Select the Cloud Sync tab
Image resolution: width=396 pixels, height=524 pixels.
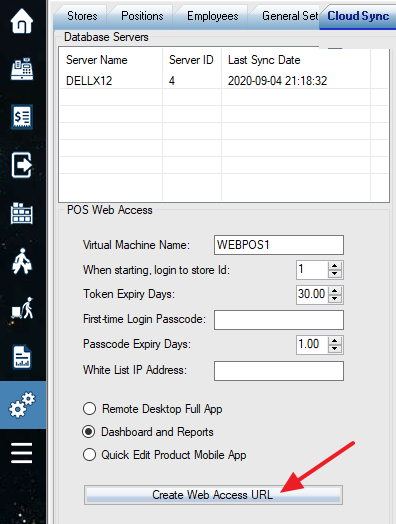point(358,16)
